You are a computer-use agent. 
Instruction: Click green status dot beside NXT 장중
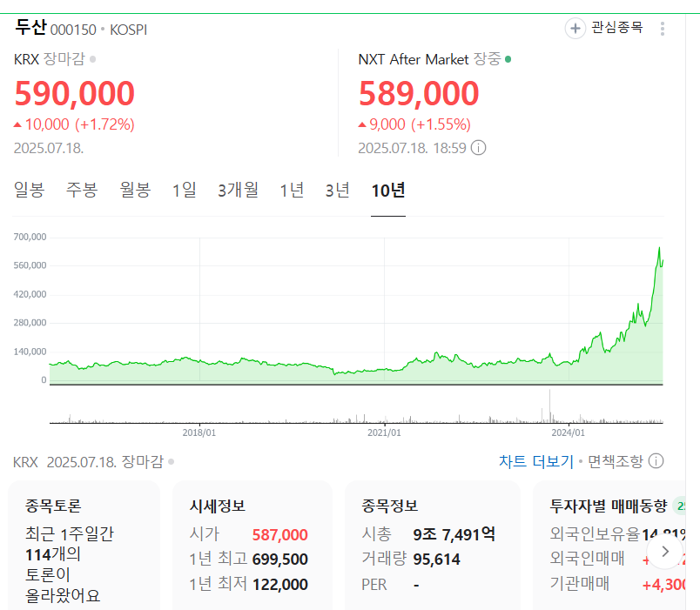(508, 59)
